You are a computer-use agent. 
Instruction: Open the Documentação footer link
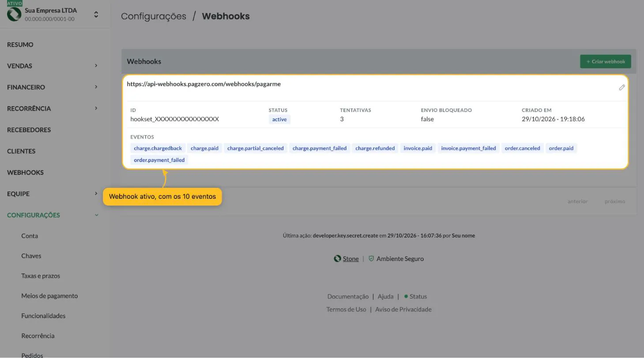[348, 296]
